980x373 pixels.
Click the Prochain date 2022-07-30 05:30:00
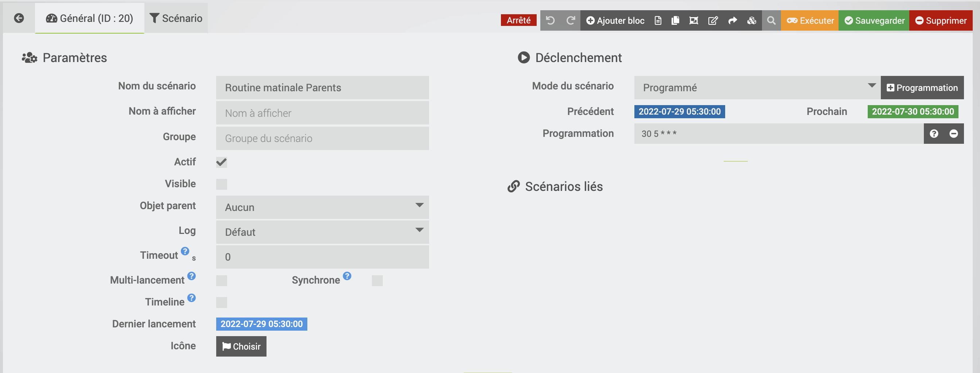click(913, 112)
